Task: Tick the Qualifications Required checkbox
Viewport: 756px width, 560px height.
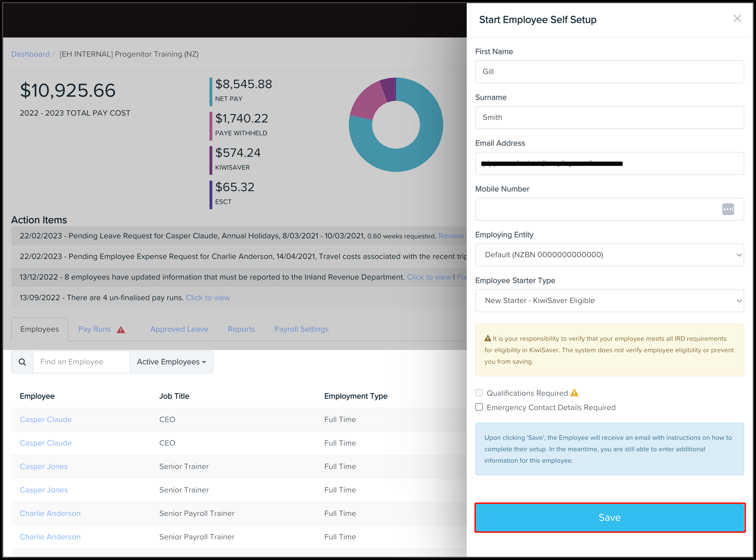Action: coord(479,393)
